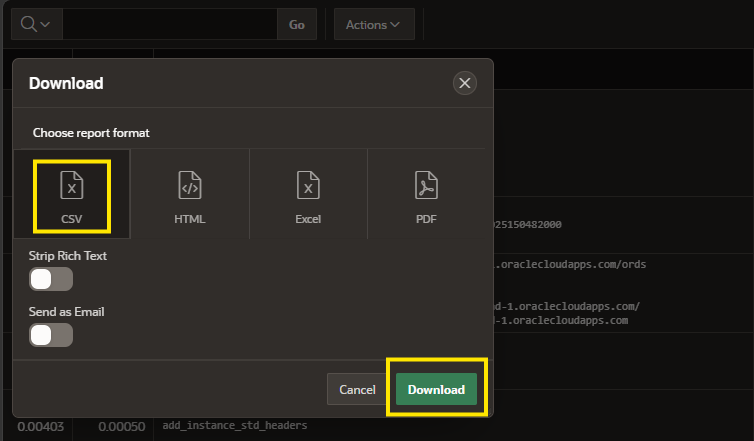Click the green Download button

tap(436, 389)
